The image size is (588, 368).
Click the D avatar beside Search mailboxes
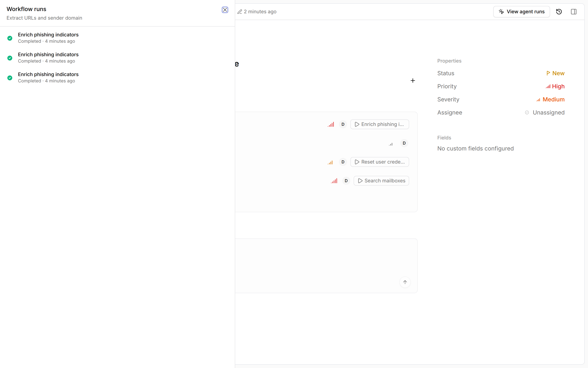point(346,181)
